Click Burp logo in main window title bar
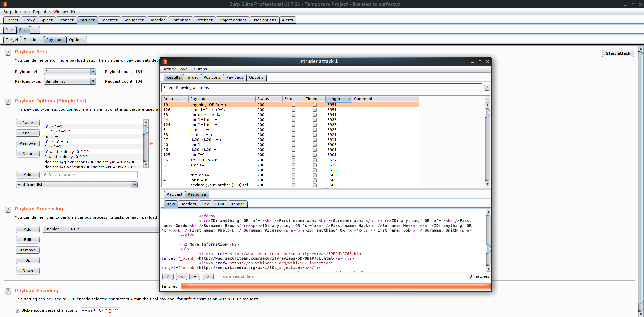Viewport: 644px width, 317px height. coord(5,4)
